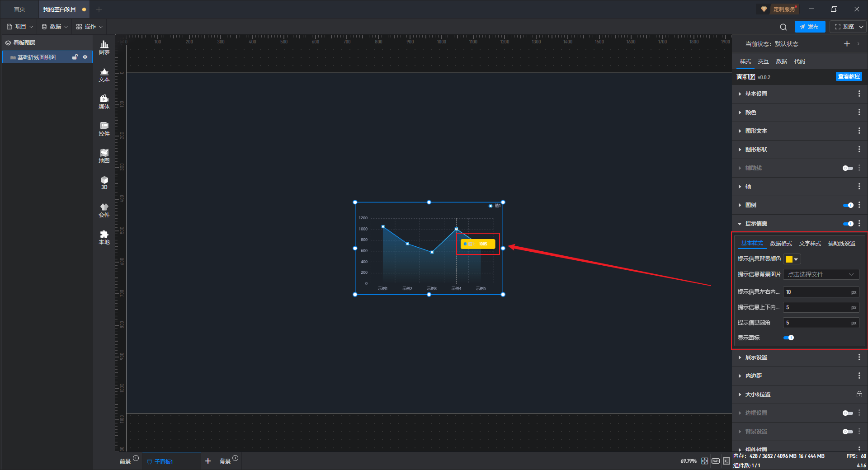
Task: Expand the 基本设置 section
Action: (x=740, y=94)
